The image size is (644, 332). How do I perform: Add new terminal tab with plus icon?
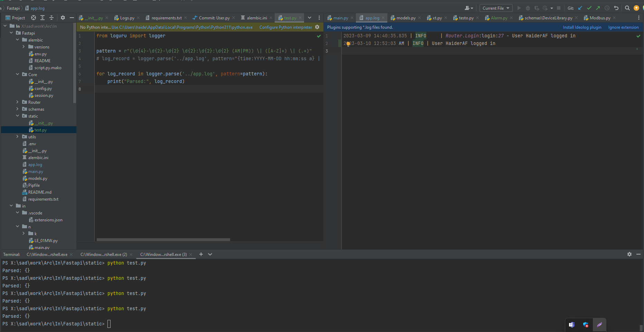click(x=201, y=254)
